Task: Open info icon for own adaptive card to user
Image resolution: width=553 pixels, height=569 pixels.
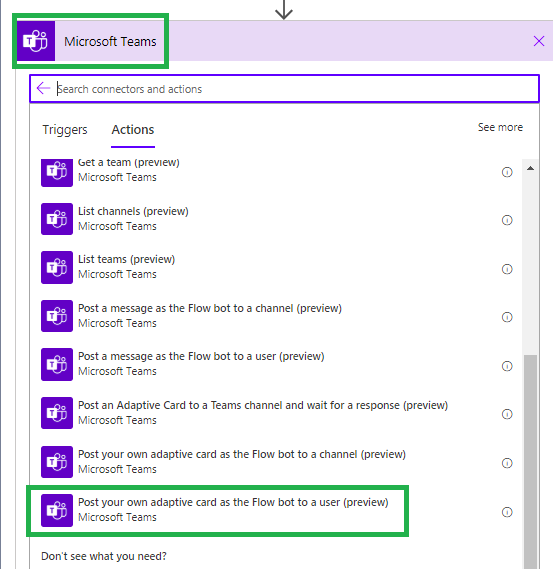Action: click(x=507, y=512)
